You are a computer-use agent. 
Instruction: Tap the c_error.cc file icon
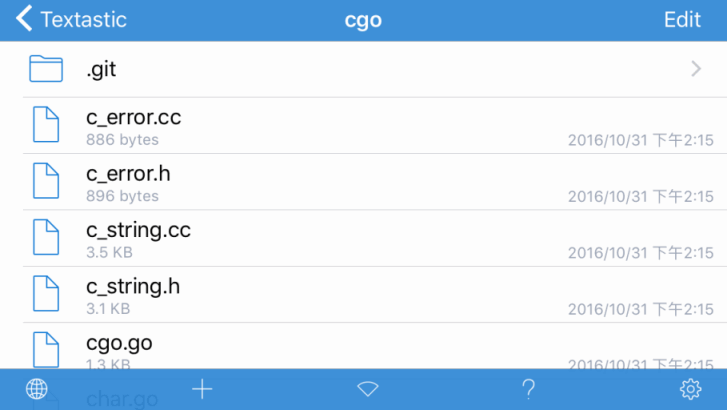click(46, 124)
